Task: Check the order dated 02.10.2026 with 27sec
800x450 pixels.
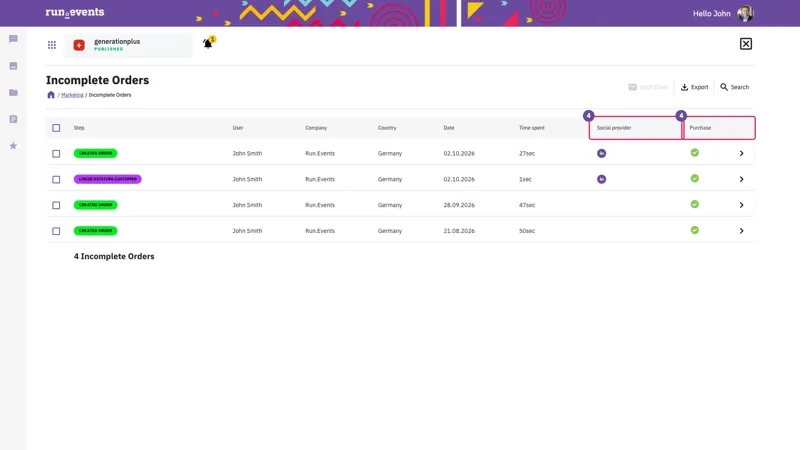Action: point(56,154)
